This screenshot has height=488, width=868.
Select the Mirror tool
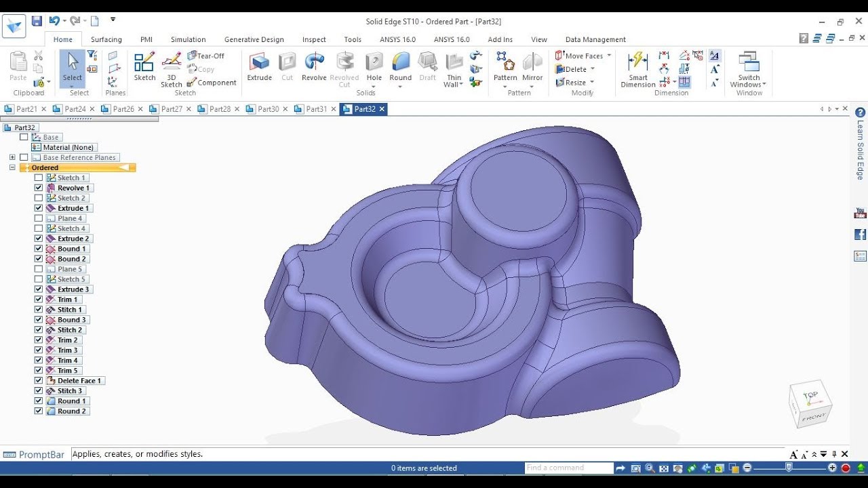click(x=533, y=66)
